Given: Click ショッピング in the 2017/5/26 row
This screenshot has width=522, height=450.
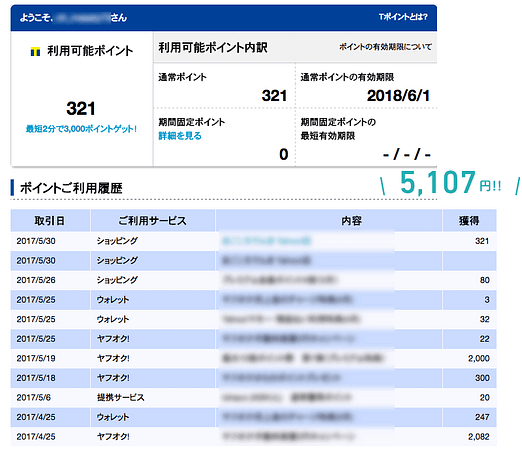Looking at the screenshot, I should click(x=117, y=280).
